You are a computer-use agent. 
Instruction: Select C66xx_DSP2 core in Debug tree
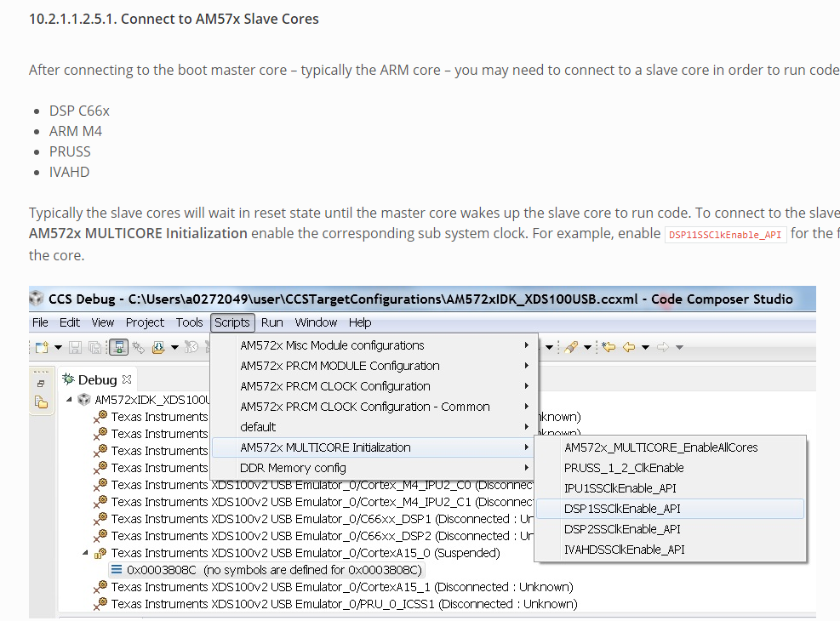[x=322, y=537]
